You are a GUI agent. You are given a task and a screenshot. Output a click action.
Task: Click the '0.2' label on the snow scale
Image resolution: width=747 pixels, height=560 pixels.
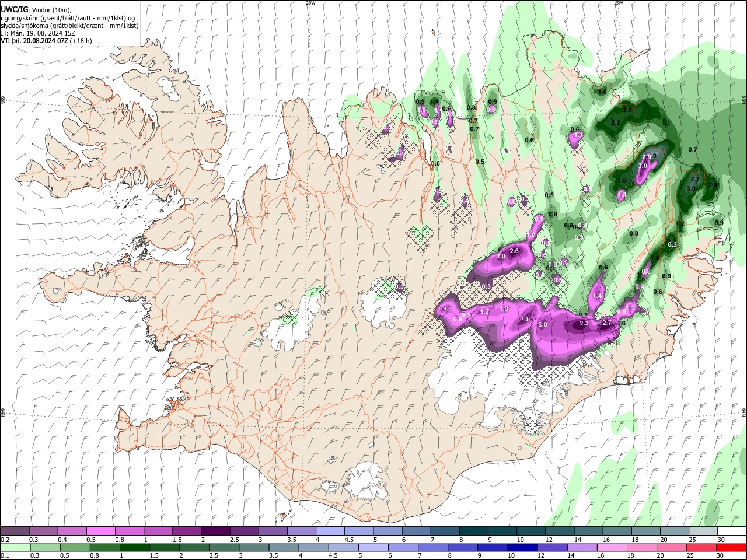point(5,540)
